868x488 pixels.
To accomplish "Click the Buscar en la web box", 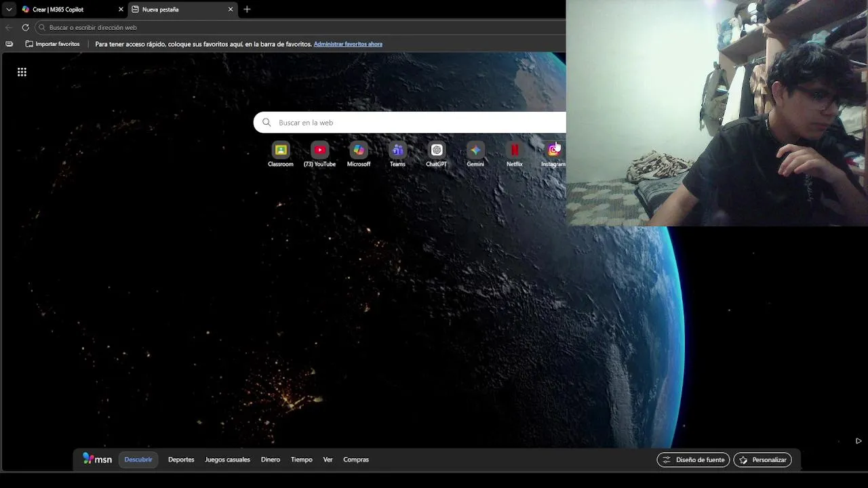I will [410, 123].
